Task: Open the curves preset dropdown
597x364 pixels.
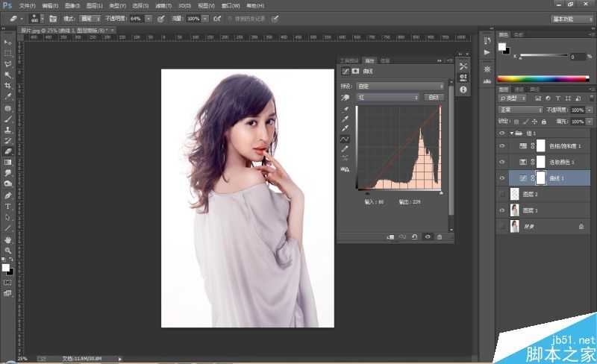Action: tap(400, 86)
